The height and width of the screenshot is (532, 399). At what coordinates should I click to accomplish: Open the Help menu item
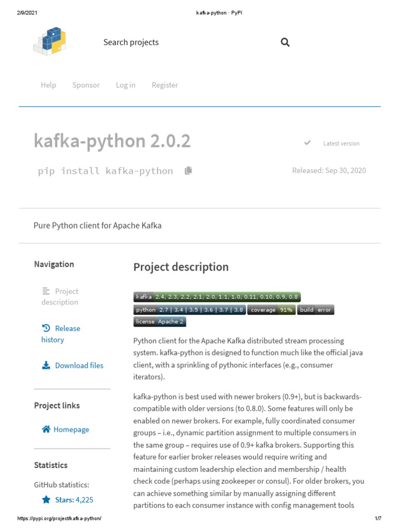click(x=48, y=85)
